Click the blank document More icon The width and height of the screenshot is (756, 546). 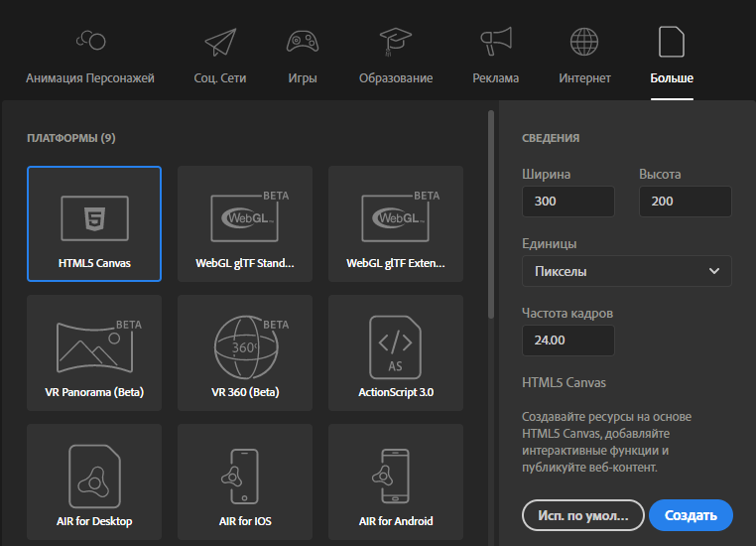(x=672, y=42)
